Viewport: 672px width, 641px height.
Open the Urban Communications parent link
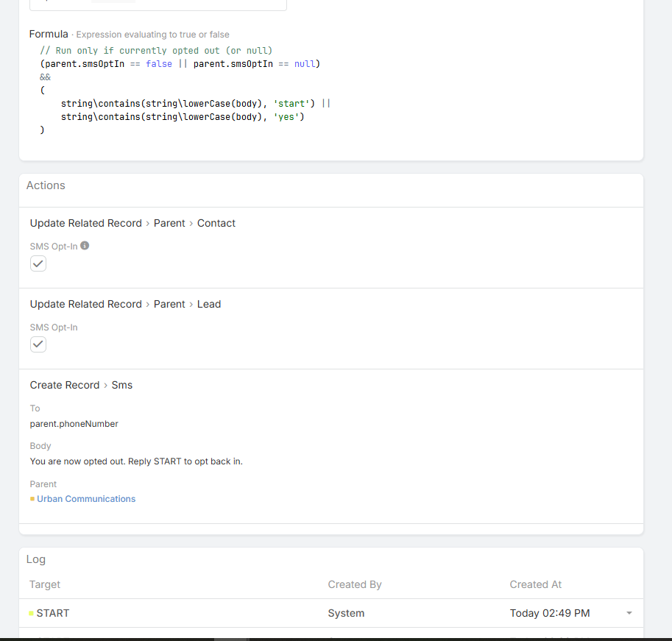(x=86, y=499)
